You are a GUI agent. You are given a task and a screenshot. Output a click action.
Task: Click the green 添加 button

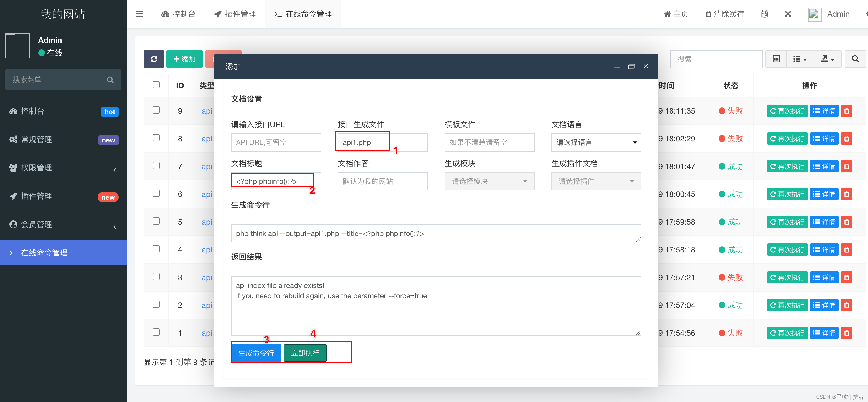(184, 59)
